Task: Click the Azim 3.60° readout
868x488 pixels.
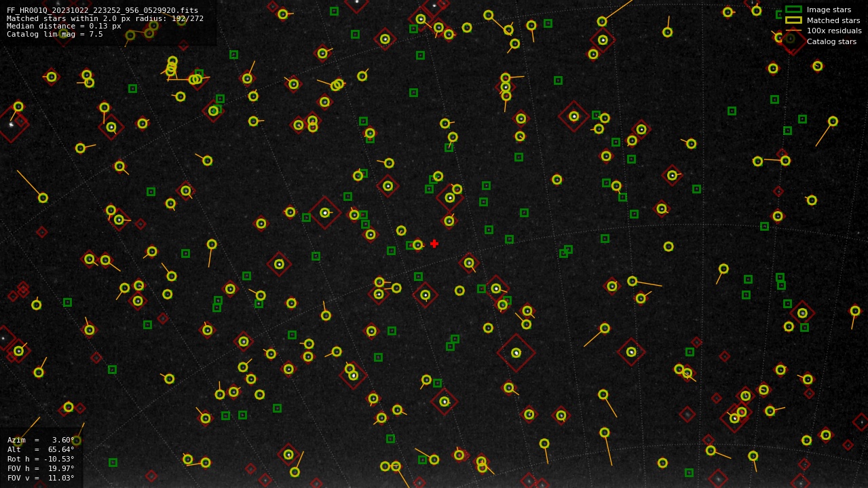Action: 41,440
